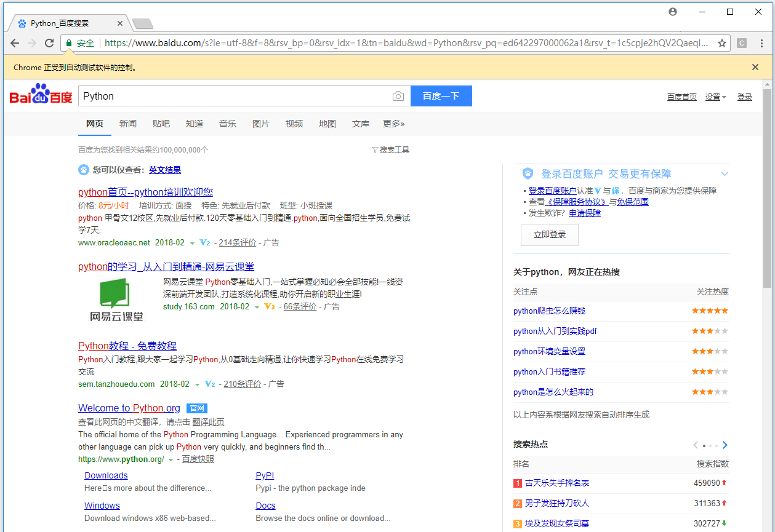Open Docs sublink
The height and width of the screenshot is (532, 775).
point(266,506)
